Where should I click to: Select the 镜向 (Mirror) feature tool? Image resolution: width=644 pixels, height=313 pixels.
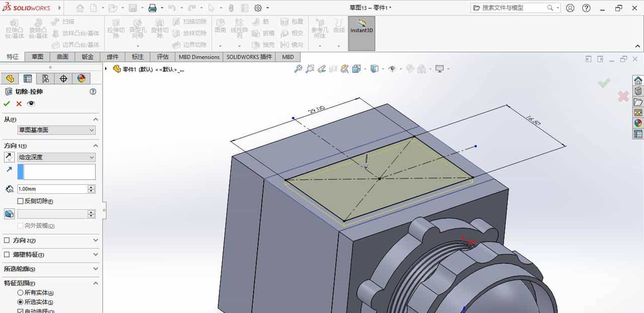click(x=292, y=44)
